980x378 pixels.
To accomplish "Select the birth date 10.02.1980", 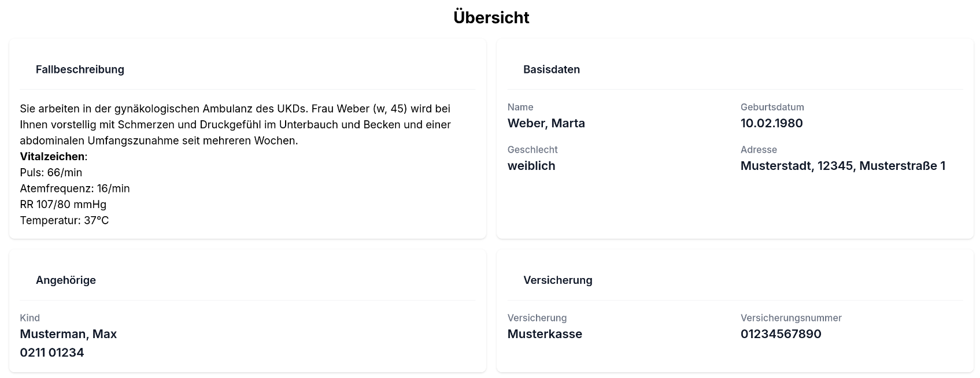I will pos(771,123).
